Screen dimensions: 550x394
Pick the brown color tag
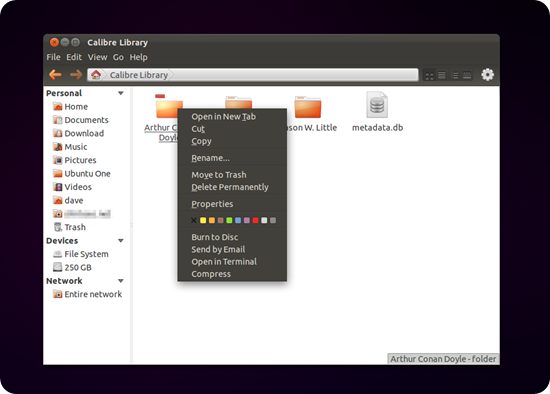(x=220, y=220)
